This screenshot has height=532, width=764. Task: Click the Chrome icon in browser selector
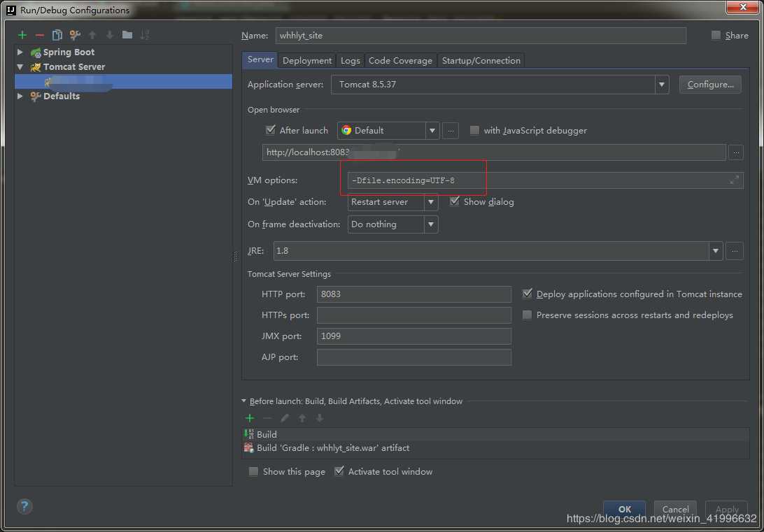pos(346,131)
